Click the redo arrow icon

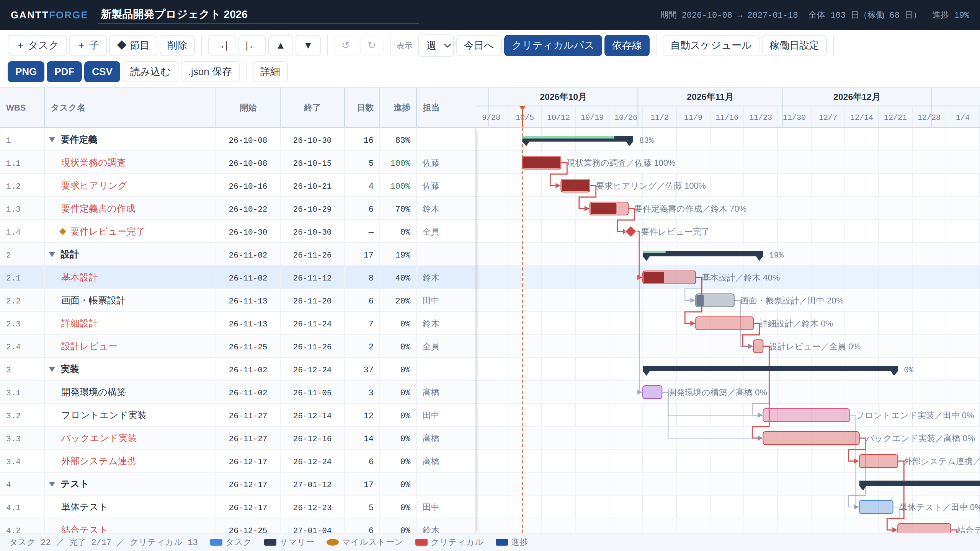pyautogui.click(x=372, y=46)
